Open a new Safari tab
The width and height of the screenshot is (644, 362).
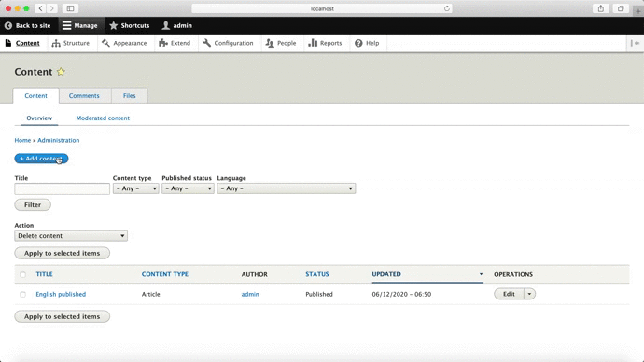[637, 11]
